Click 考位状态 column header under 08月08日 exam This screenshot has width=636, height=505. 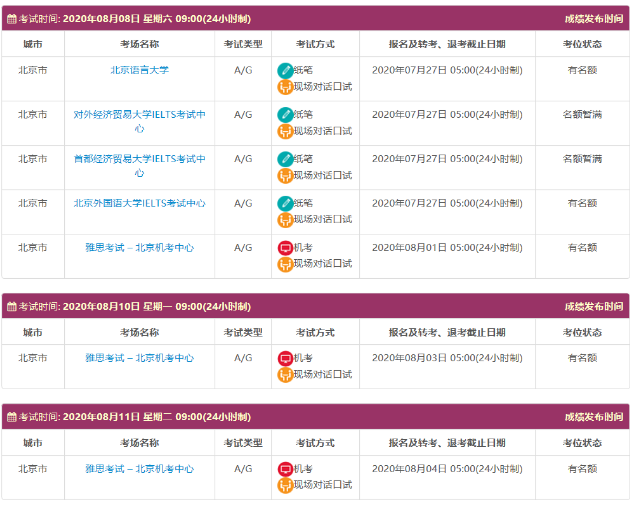coord(582,44)
